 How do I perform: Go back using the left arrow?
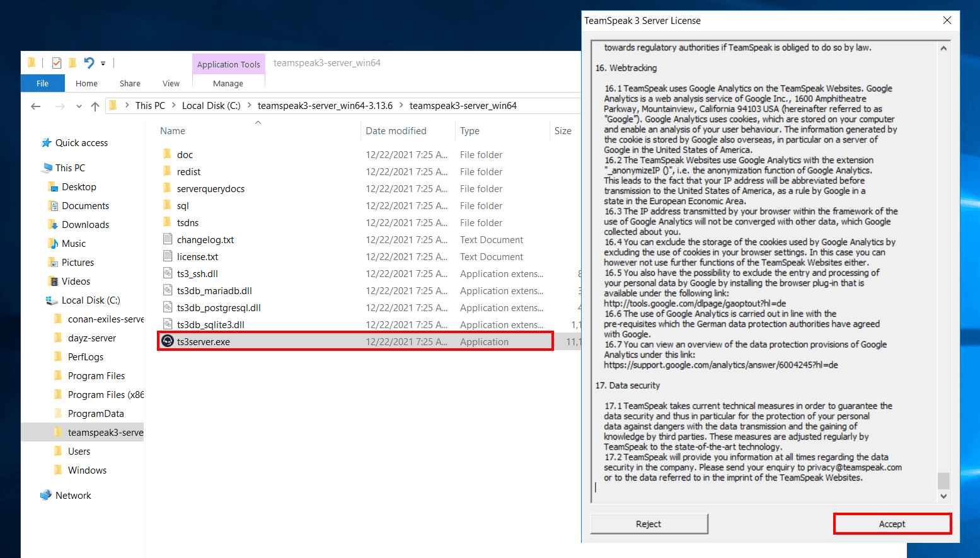click(36, 106)
